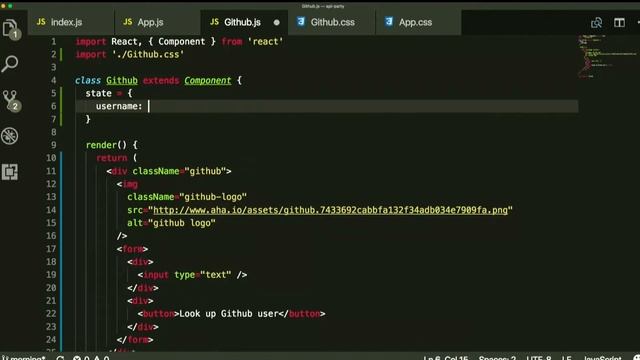Click the CSS icon on App.css tab
The height and width of the screenshot is (360, 640).
pyautogui.click(x=389, y=22)
